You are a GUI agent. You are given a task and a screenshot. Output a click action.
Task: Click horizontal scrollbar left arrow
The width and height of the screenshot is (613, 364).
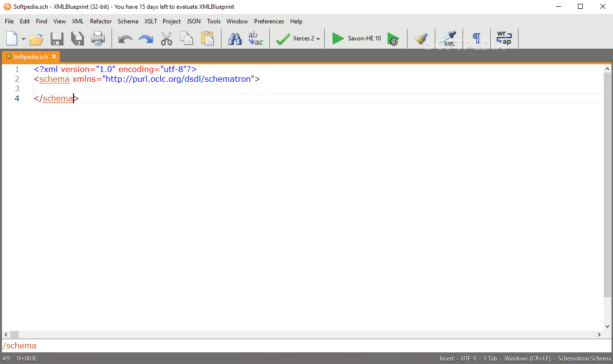tap(6, 335)
